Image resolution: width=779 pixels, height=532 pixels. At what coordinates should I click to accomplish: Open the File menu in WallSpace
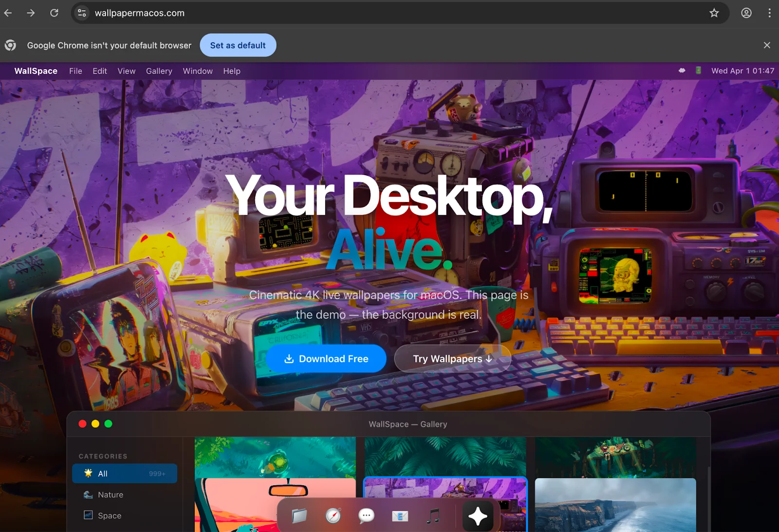pos(75,71)
